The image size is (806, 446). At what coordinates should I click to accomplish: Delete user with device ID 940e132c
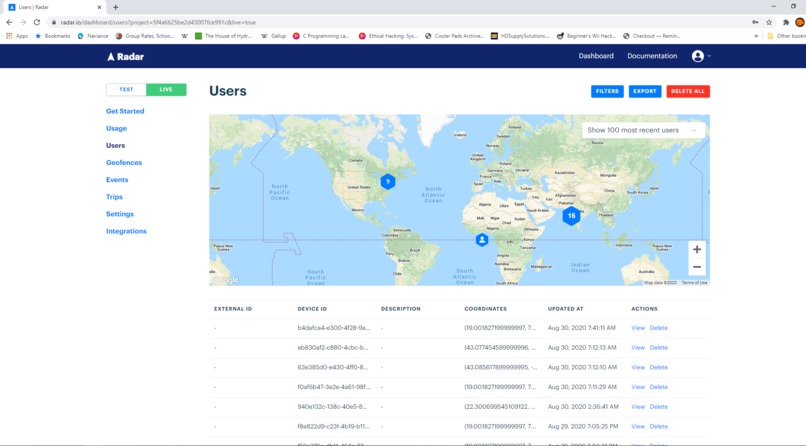coord(658,406)
